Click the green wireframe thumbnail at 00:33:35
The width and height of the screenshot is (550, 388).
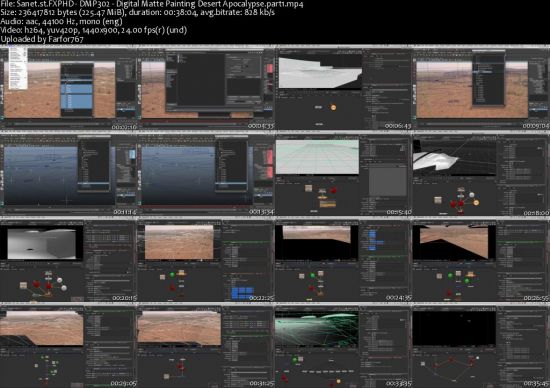(x=344, y=346)
